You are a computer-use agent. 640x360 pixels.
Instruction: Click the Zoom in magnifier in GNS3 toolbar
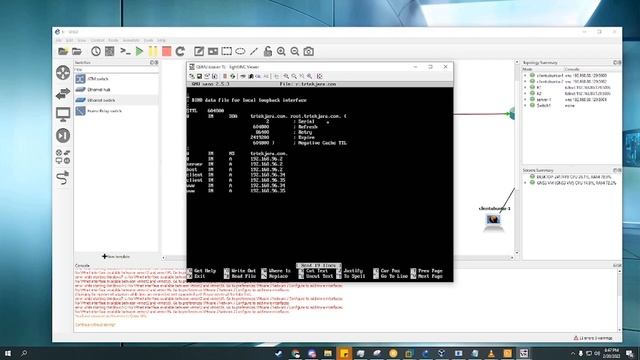point(281,51)
